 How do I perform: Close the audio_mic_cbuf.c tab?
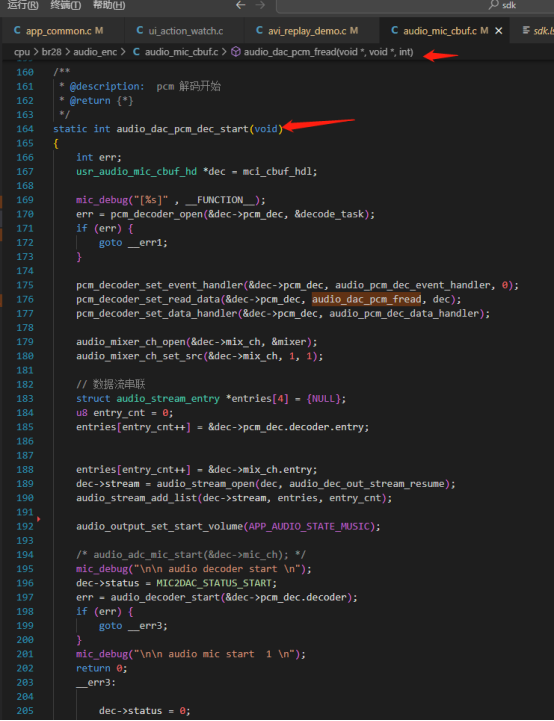[x=499, y=31]
